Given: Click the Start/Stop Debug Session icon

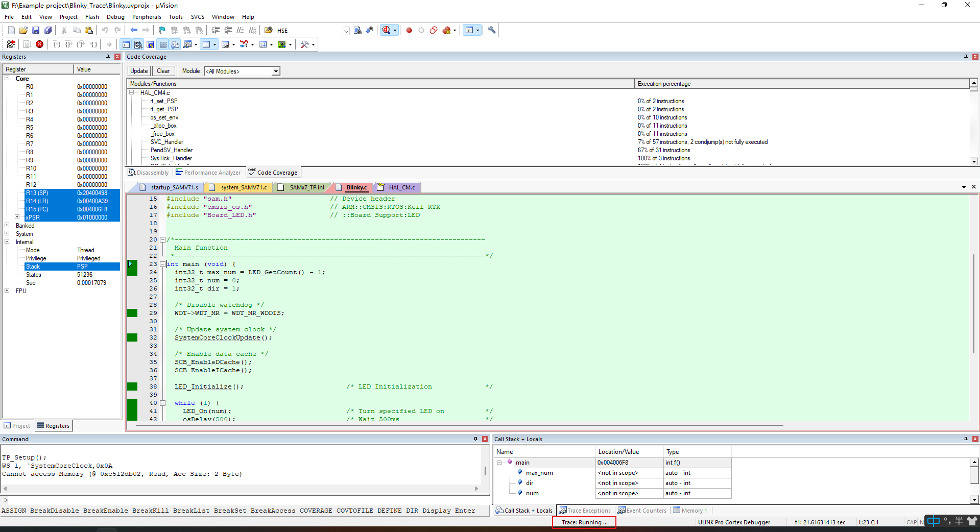Looking at the screenshot, I should click(387, 30).
